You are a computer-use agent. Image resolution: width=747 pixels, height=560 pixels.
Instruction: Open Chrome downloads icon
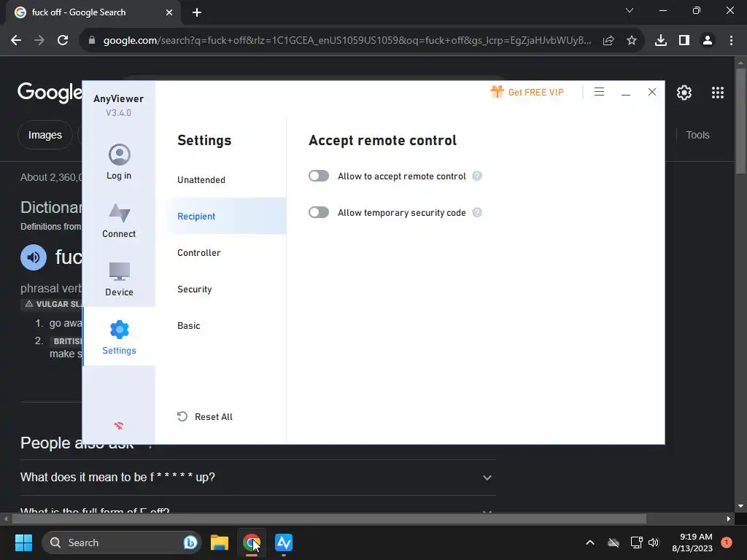tap(660, 41)
